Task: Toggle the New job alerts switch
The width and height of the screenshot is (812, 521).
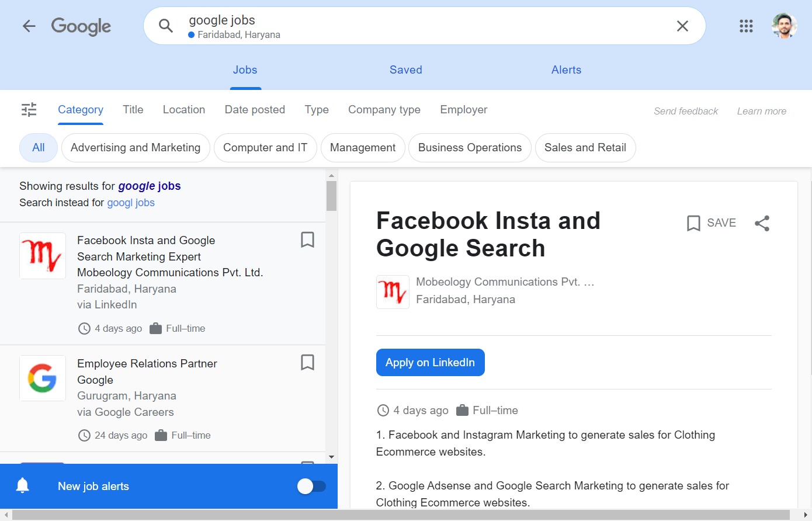Action: tap(311, 486)
